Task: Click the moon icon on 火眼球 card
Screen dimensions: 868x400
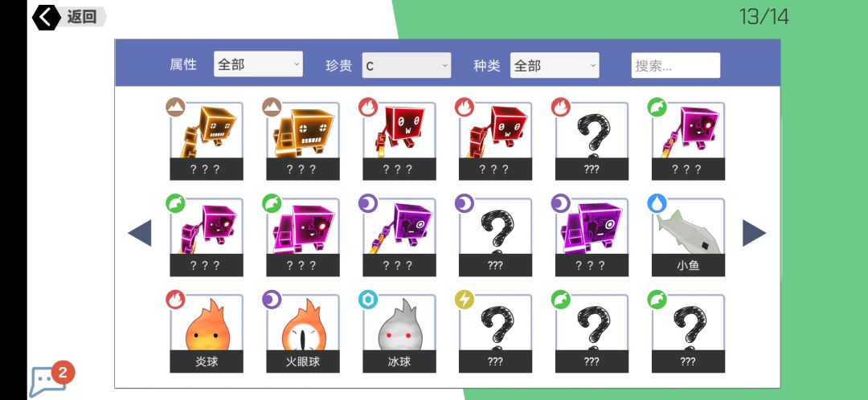Action: point(272,300)
